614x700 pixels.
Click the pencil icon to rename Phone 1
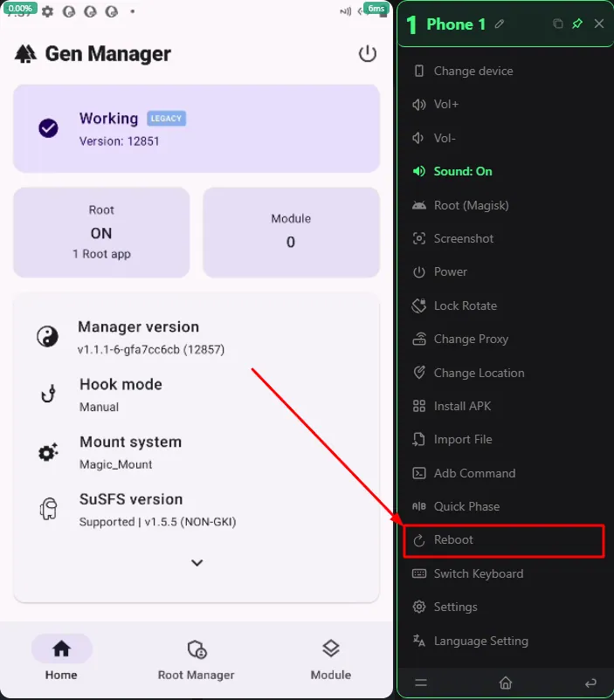coord(500,24)
